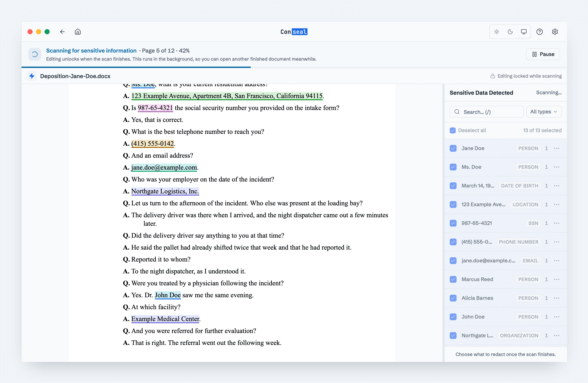Uncheck the (415) 555 phone number entry
Image resolution: width=588 pixels, height=383 pixels.
[453, 242]
